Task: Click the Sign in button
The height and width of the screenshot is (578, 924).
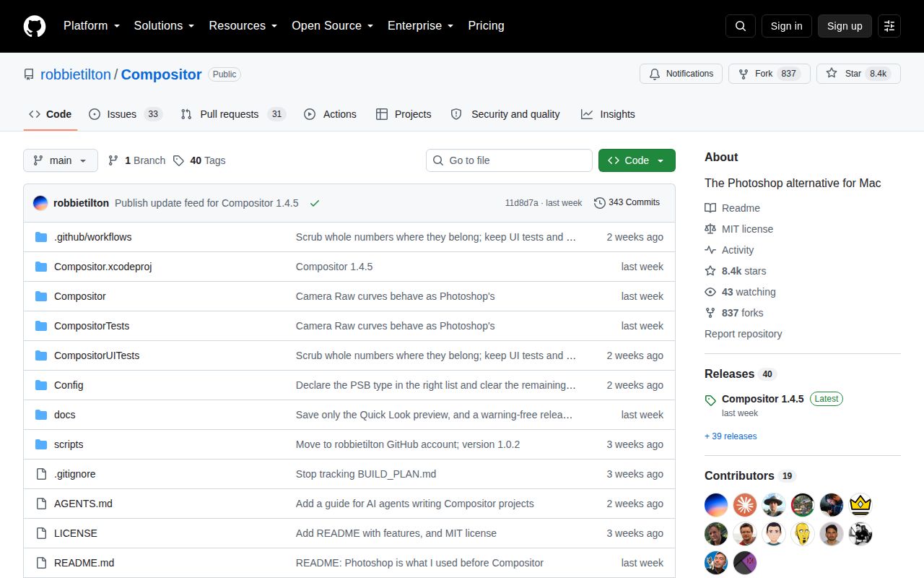Action: pos(786,26)
